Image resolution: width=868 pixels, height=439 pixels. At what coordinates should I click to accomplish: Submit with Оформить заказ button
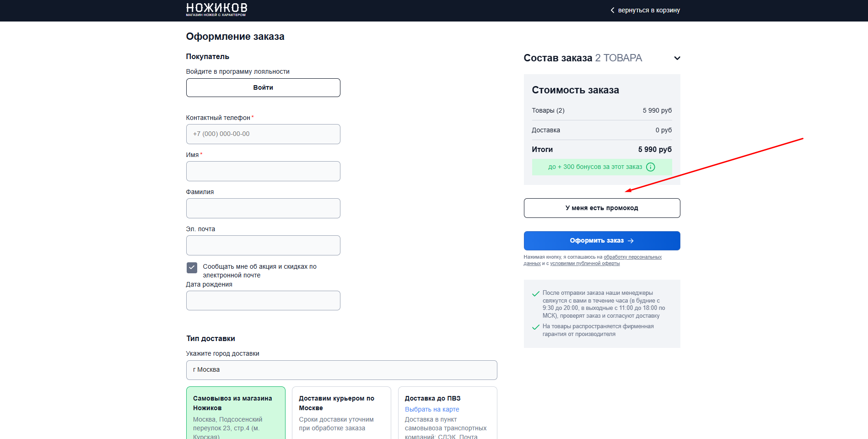(x=601, y=241)
